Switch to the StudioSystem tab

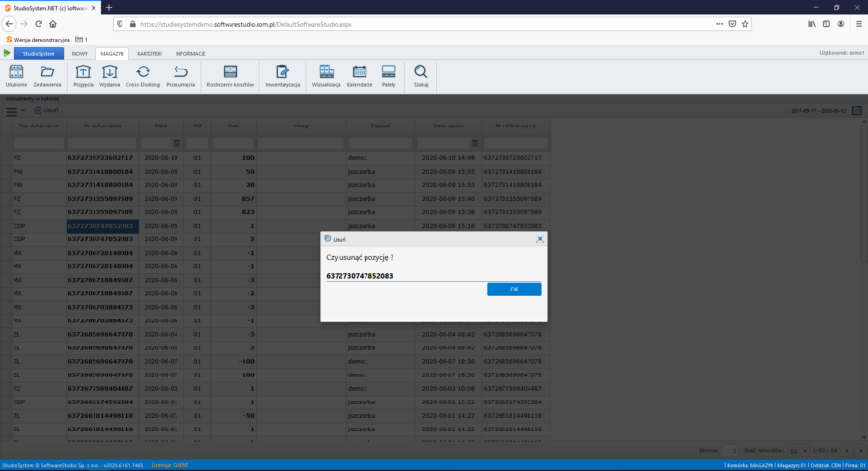coord(39,54)
